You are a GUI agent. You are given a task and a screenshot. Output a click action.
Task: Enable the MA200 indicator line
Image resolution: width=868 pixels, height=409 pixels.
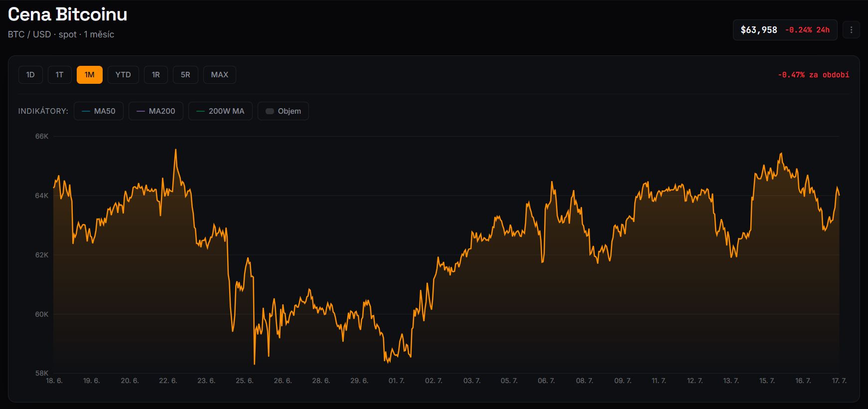[x=156, y=111]
